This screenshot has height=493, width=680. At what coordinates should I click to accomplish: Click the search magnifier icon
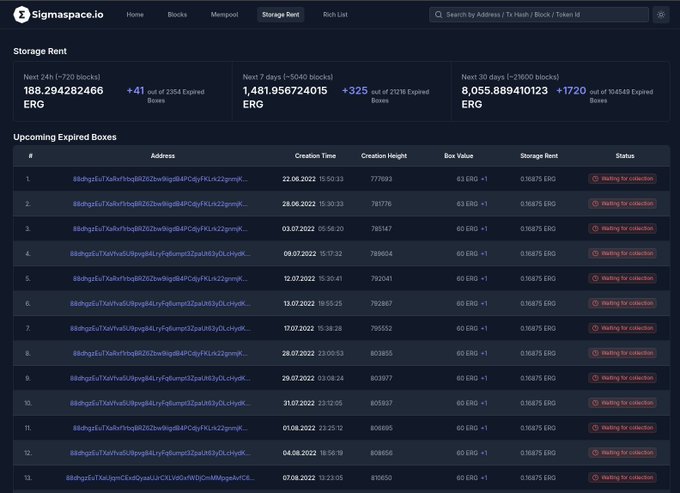[x=438, y=15]
